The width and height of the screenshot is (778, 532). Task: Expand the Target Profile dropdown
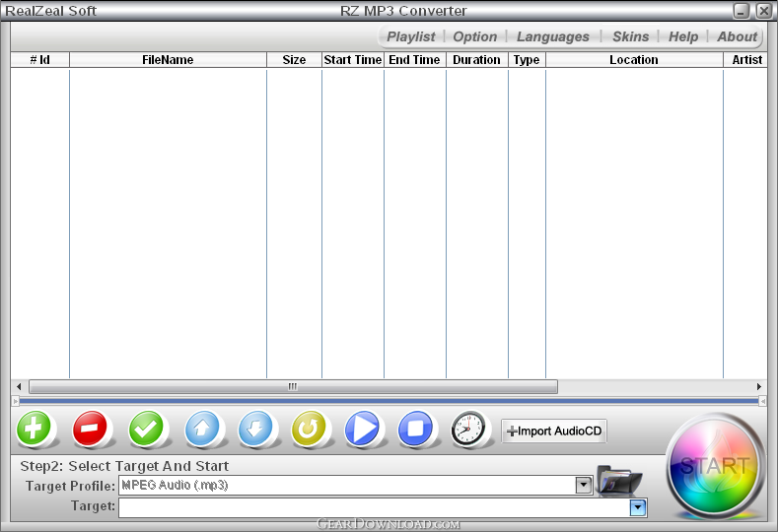tap(584, 485)
